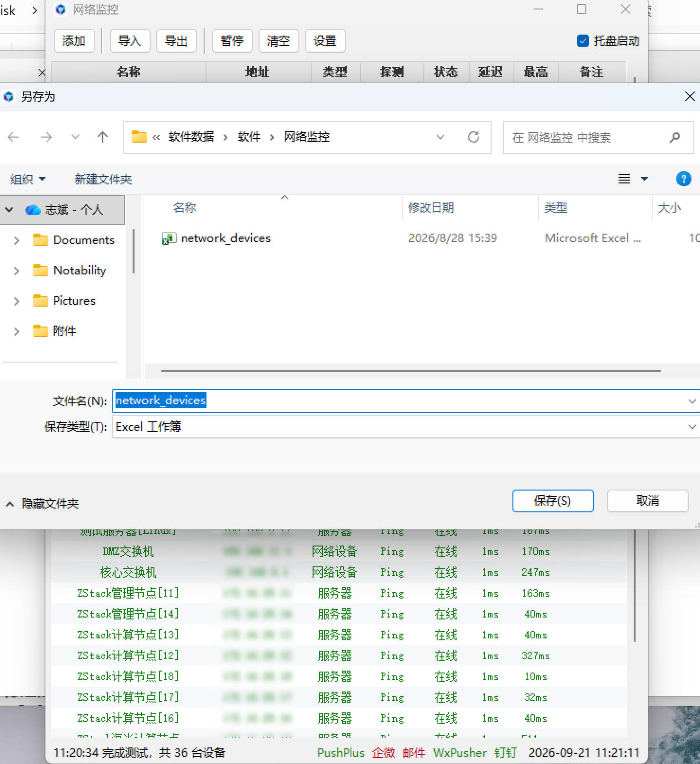Open the dialog help question mark
The height and width of the screenshot is (764, 700).
[x=683, y=179]
